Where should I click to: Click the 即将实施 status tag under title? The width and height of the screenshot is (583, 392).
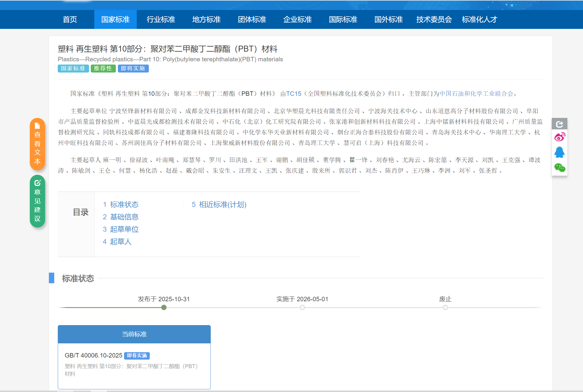click(x=133, y=68)
